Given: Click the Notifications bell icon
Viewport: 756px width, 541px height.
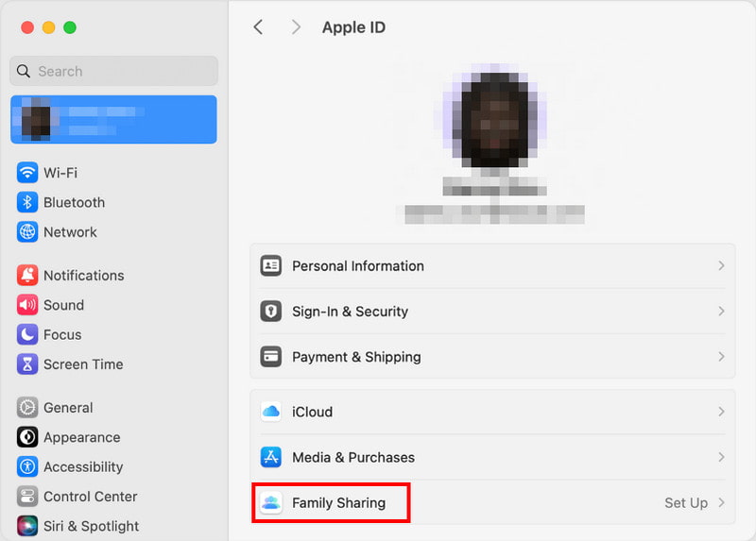Looking at the screenshot, I should tap(27, 275).
